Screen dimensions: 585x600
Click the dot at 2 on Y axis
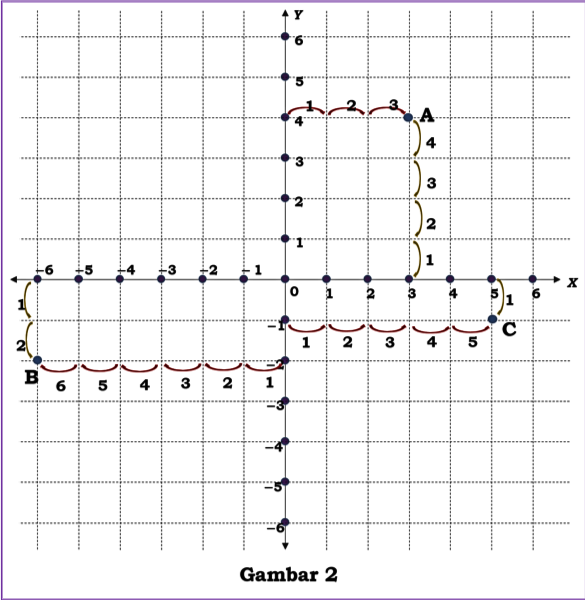pos(285,198)
